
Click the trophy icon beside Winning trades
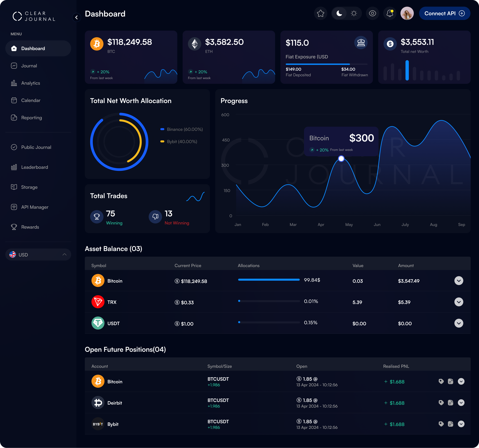pos(97,217)
